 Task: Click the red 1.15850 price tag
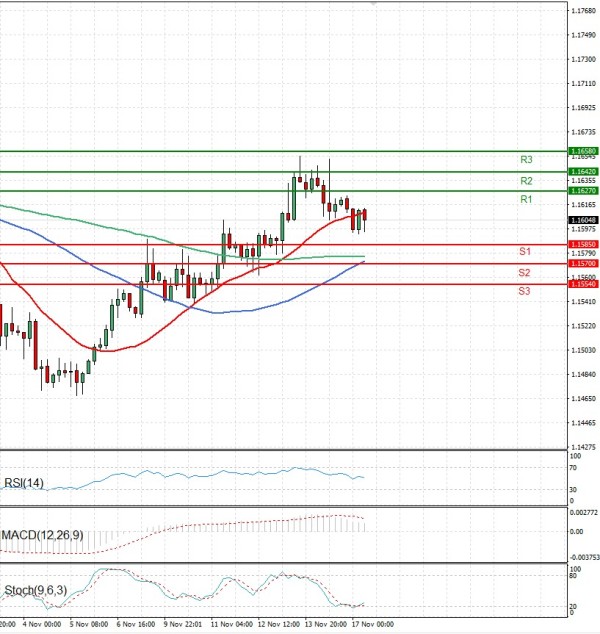[x=583, y=244]
